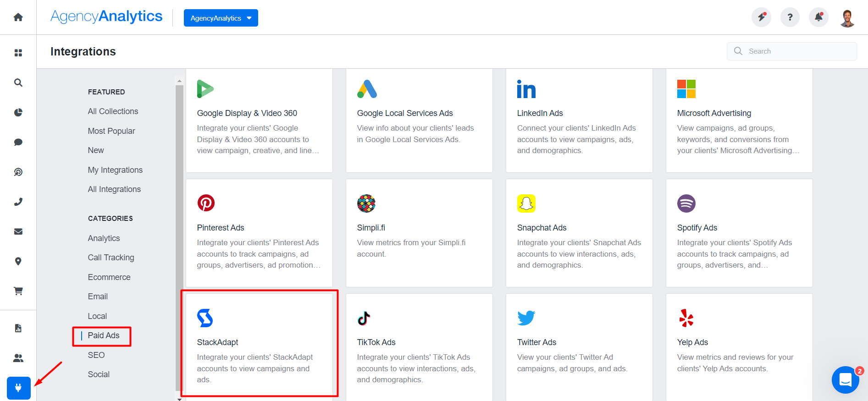Open StackAdapt title link
This screenshot has height=401, width=868.
pos(217,342)
